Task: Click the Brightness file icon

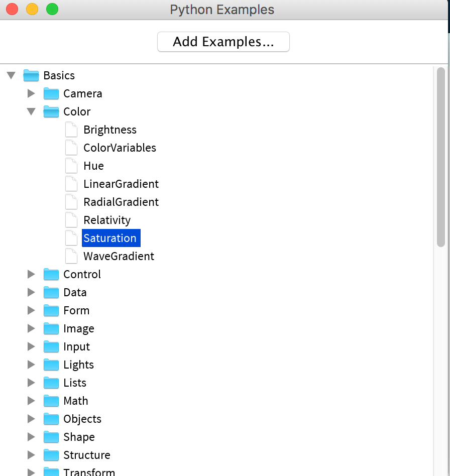Action: (71, 130)
